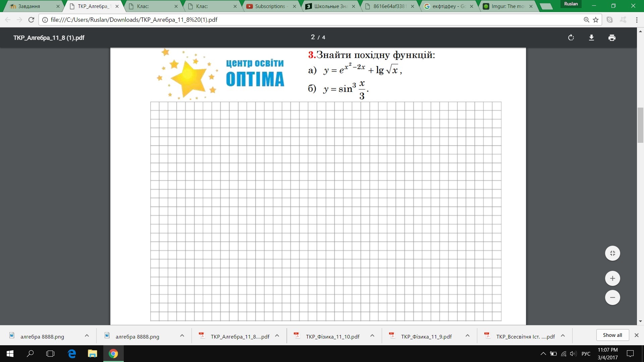Open Microsoft Edge from taskbar
Screen dimensions: 644x362
click(72, 354)
